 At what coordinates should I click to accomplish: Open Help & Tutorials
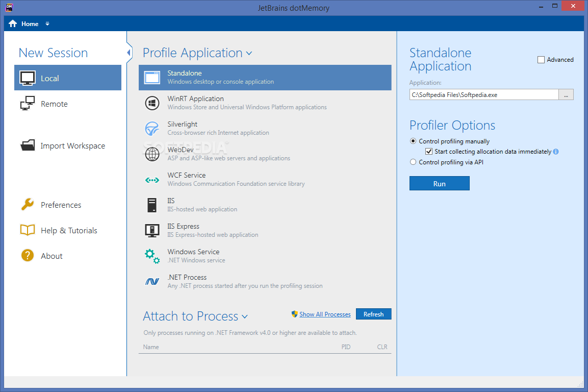click(68, 230)
